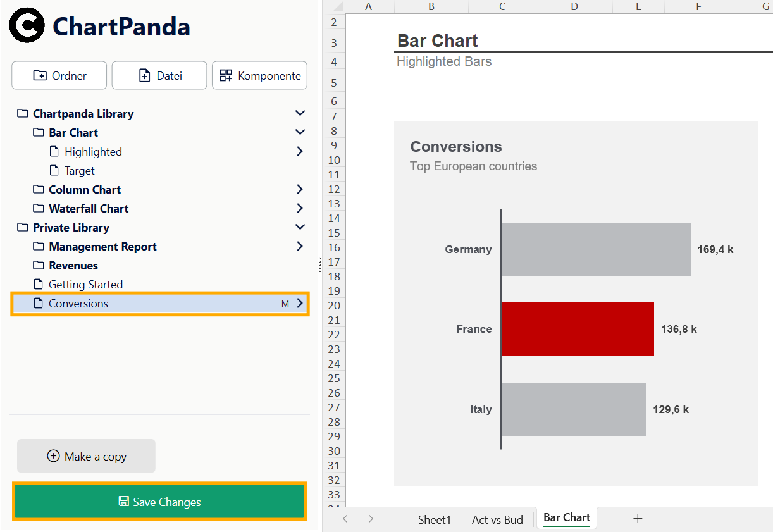The height and width of the screenshot is (532, 773).
Task: Add a new sheet with the plus button
Action: [x=638, y=519]
